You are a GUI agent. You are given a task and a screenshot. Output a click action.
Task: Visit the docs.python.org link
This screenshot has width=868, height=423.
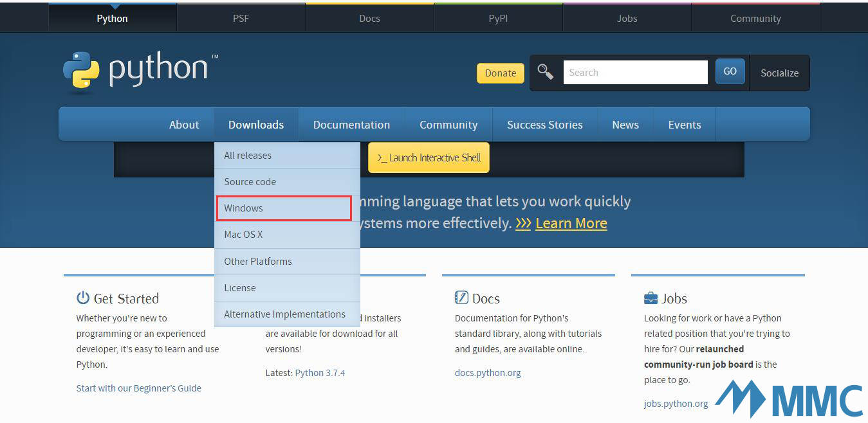[x=488, y=373]
